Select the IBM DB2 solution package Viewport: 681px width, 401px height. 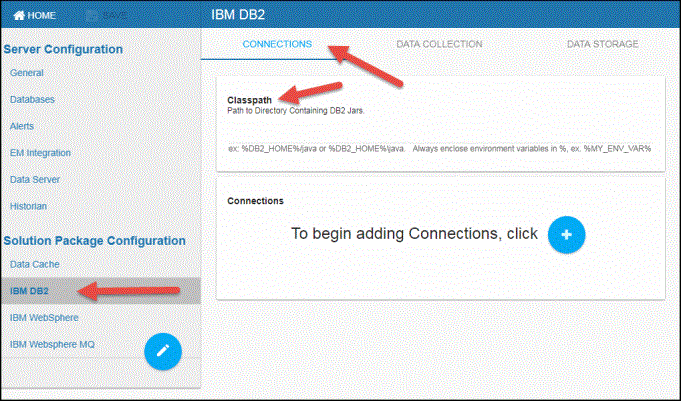[29, 291]
